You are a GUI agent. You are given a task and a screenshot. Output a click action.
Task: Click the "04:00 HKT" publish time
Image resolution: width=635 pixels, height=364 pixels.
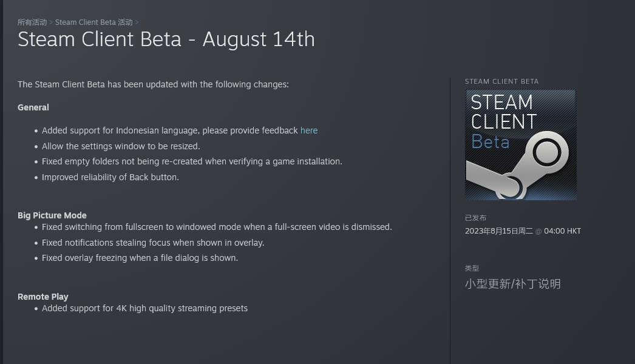coord(562,231)
